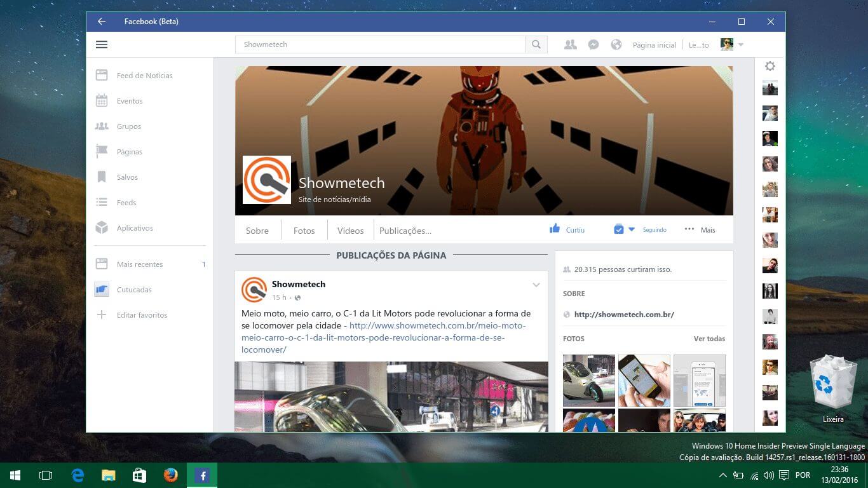868x488 pixels.
Task: Launch Firefox from taskbar
Action: click(170, 475)
